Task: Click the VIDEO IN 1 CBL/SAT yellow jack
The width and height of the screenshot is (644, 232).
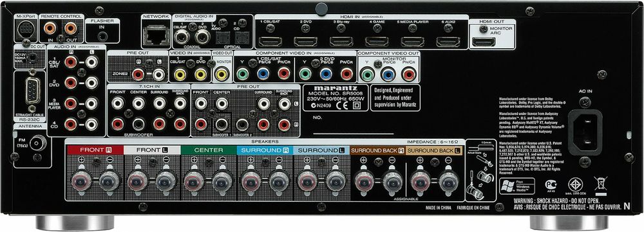Action: [180, 74]
